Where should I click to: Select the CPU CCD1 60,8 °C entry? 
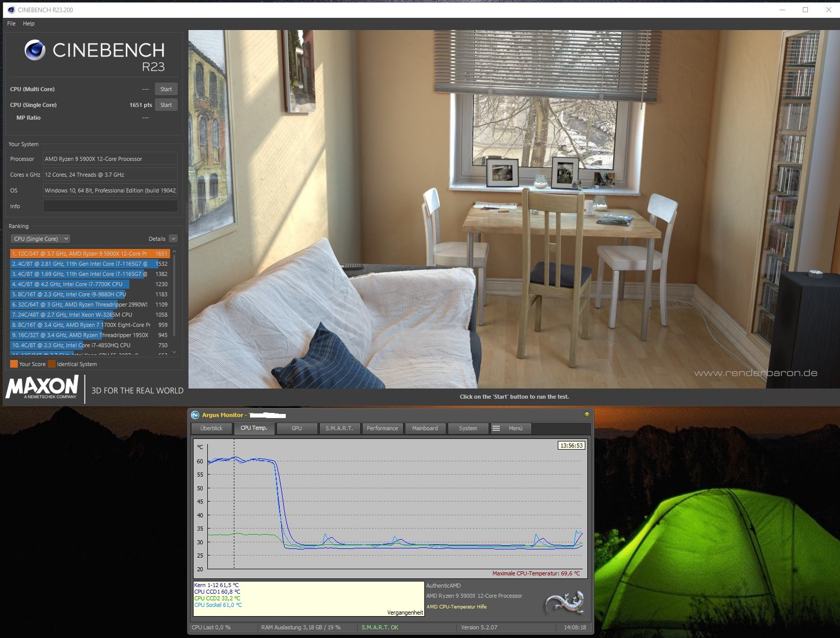coord(218,592)
